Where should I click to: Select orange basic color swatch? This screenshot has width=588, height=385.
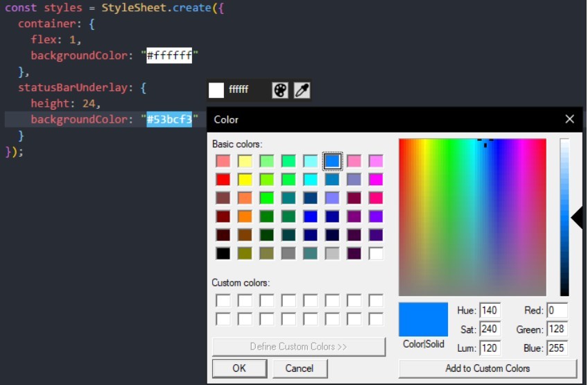[x=245, y=216]
